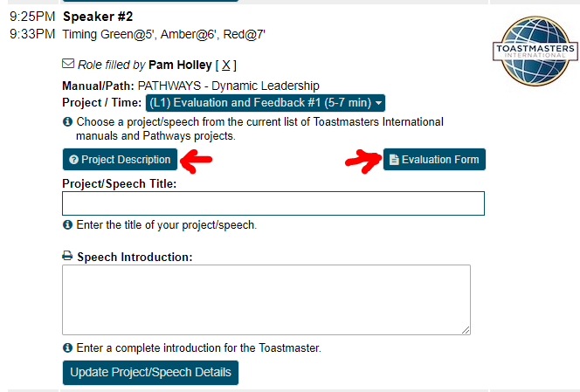This screenshot has width=580, height=392.
Task: Click the printer icon beside Speech Introduction
Action: coord(67,257)
